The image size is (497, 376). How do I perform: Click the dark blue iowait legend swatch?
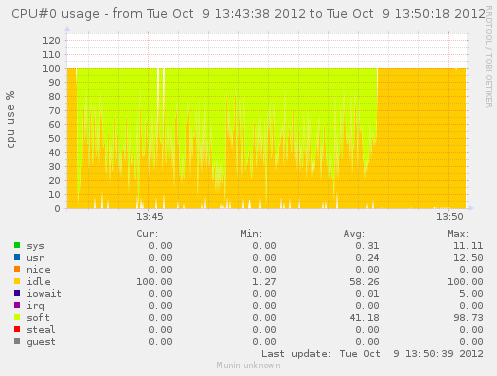point(17,293)
